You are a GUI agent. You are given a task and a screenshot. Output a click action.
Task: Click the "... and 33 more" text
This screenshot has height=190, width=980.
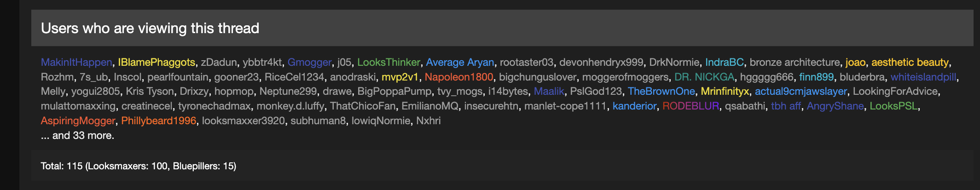click(x=77, y=136)
